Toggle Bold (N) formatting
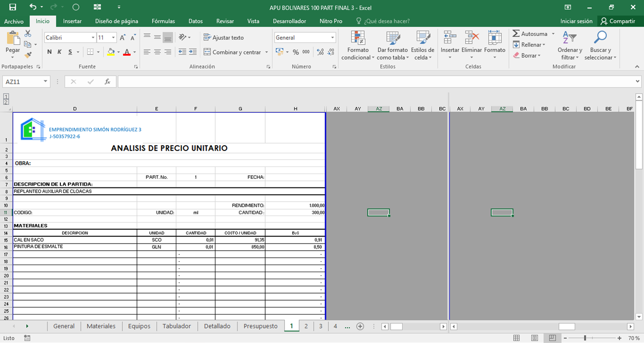The image size is (644, 343). (x=49, y=52)
